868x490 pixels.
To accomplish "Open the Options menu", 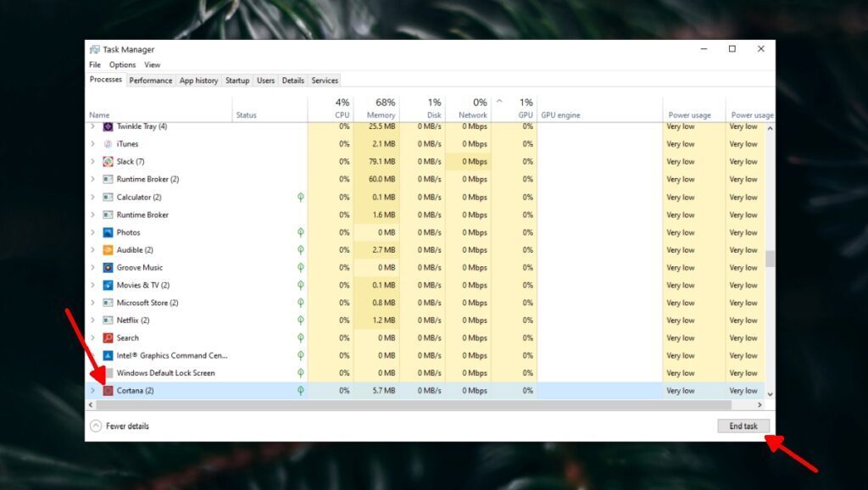I will (122, 64).
